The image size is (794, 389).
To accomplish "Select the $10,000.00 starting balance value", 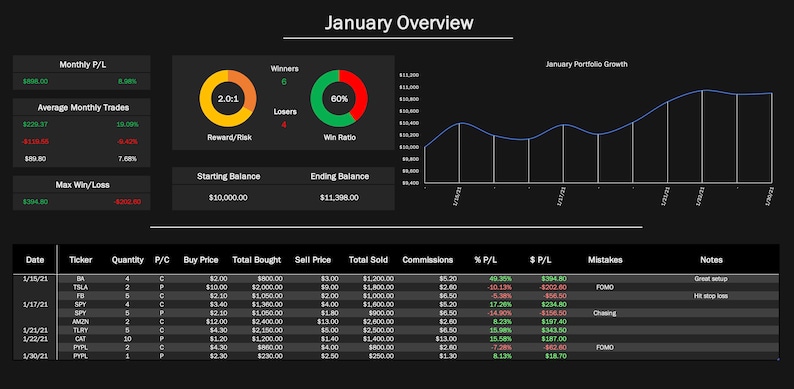I will (228, 198).
